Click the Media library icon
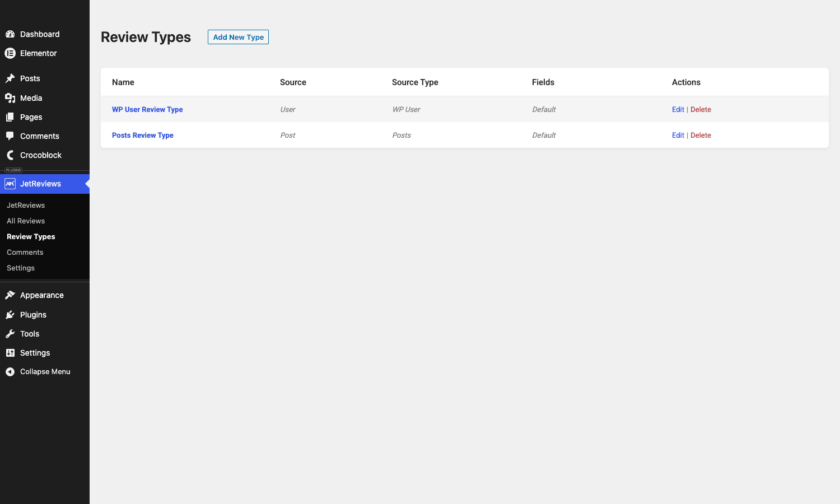Image resolution: width=840 pixels, height=504 pixels. coord(10,98)
